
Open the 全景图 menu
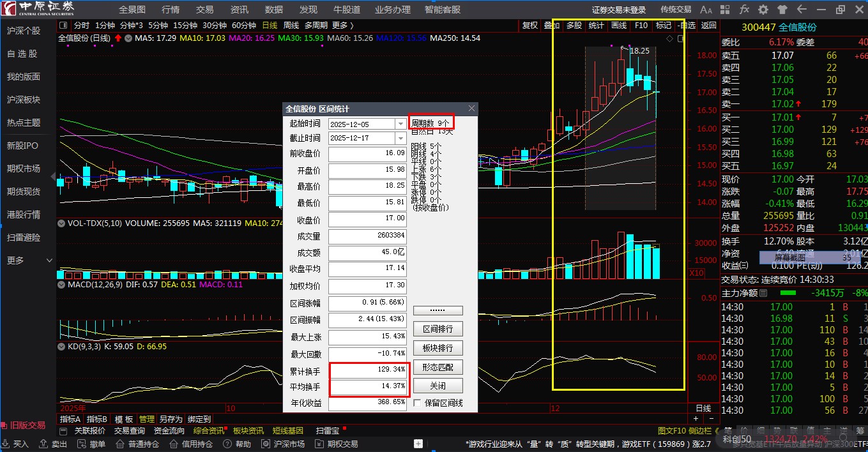(132, 10)
